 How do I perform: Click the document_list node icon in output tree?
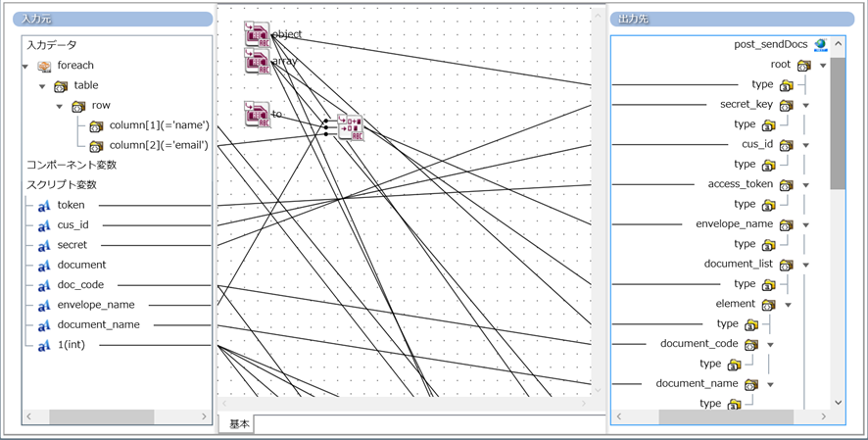[787, 265]
